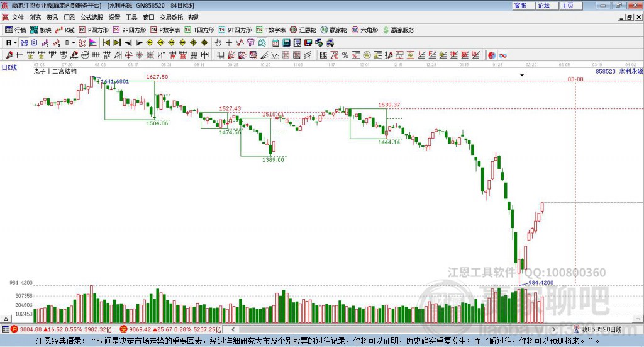Screen dimensions: 644x347
Task: Toggle the red-blue yin-yang icon
Action: (x=491, y=55)
